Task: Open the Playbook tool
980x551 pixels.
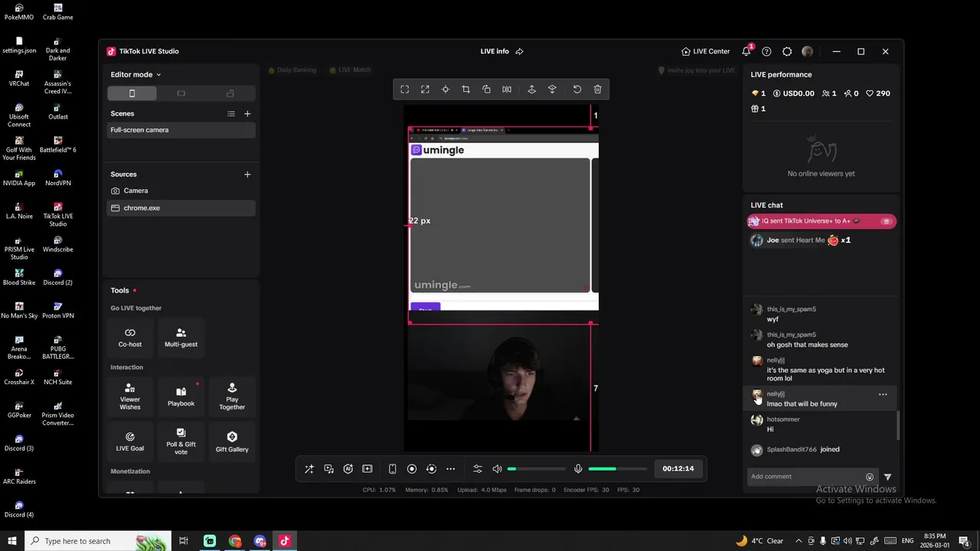Action: 181,396
